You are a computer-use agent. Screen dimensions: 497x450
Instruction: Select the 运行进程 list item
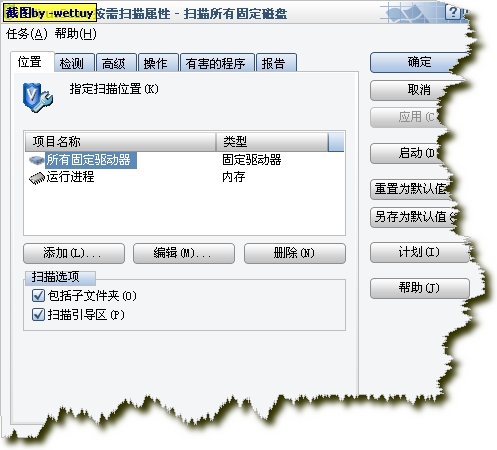(x=70, y=177)
